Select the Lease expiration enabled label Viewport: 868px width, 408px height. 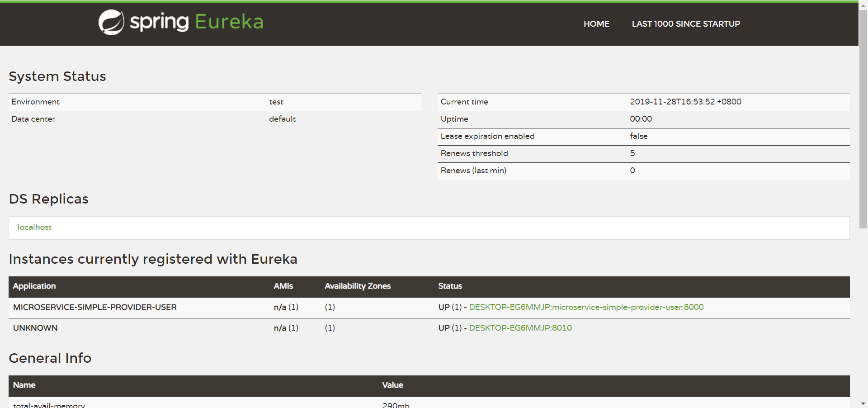click(x=487, y=136)
